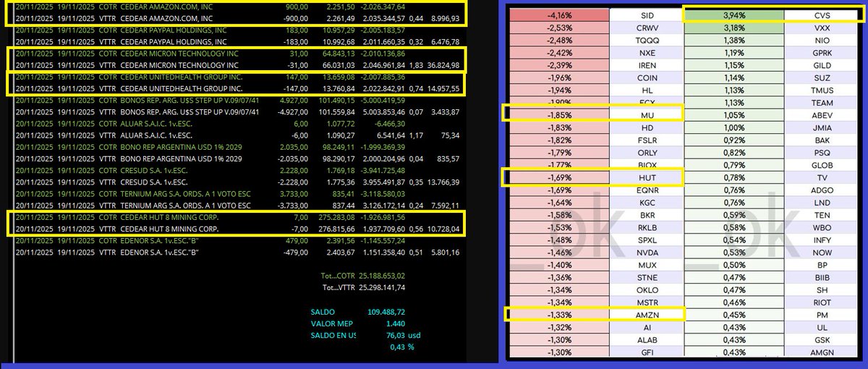Click the GPRK ticker cell
The width and height of the screenshot is (868, 369).
pyautogui.click(x=822, y=52)
